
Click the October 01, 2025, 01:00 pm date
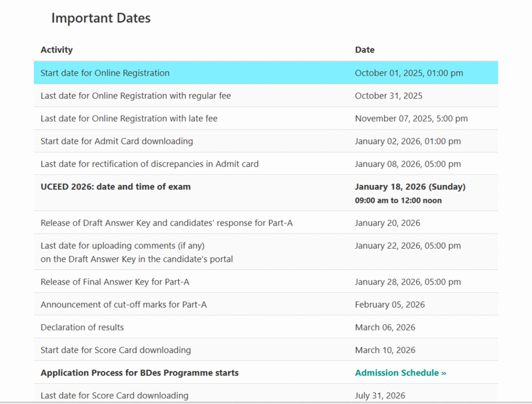click(408, 73)
